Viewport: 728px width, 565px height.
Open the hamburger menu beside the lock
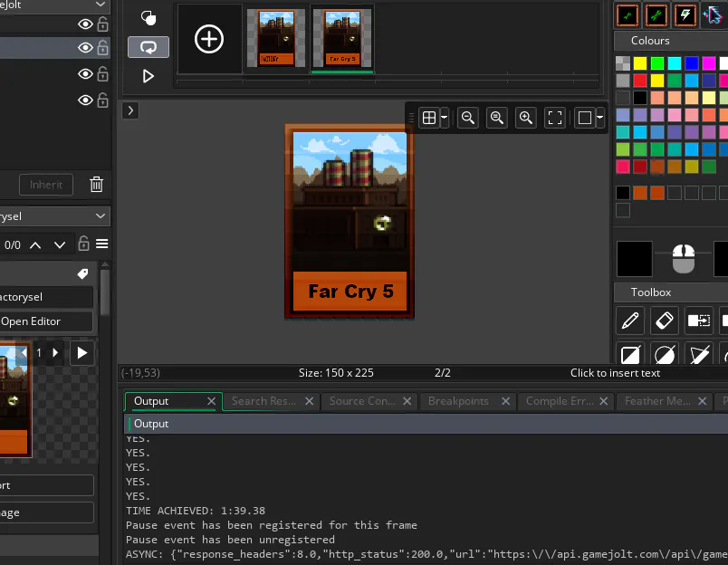[102, 244]
